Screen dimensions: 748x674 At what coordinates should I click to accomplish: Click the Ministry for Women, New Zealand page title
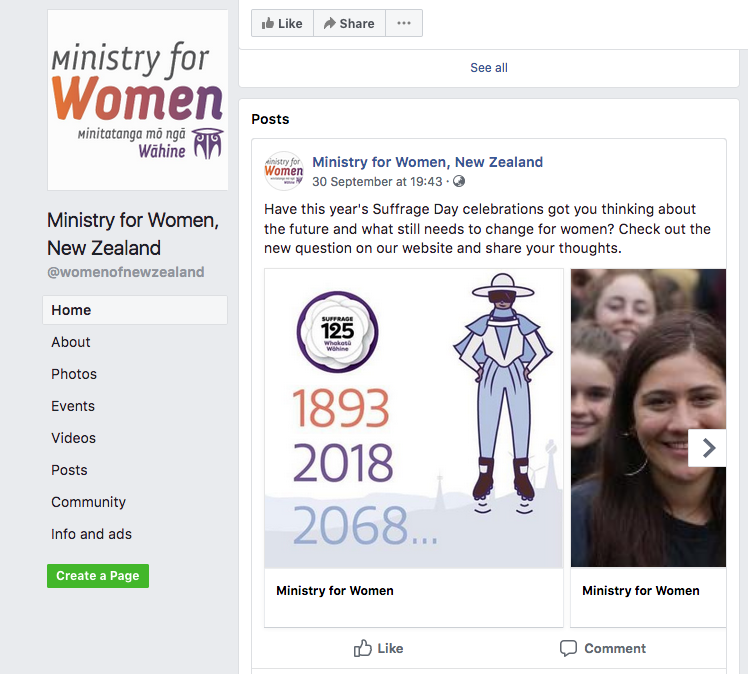click(133, 234)
